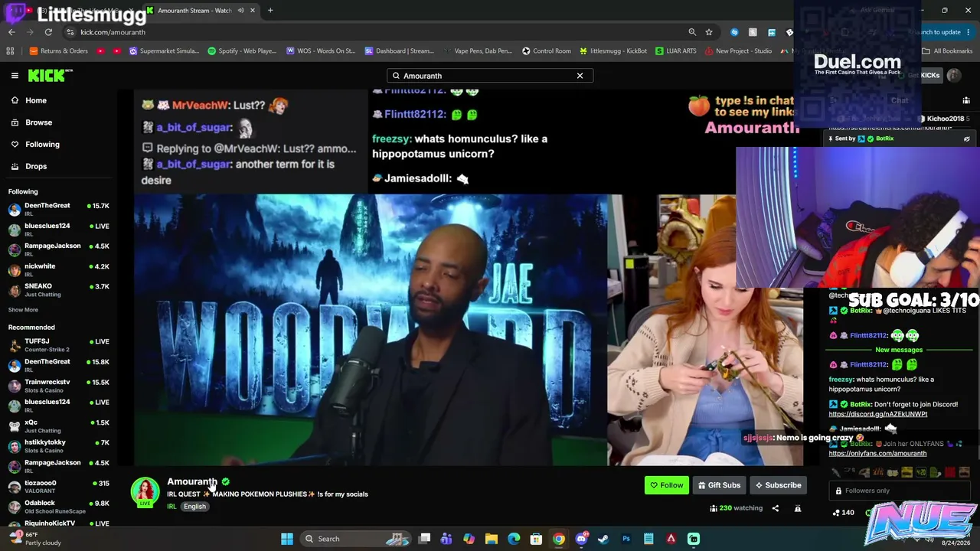This screenshot has height=551, width=980.
Task: Open Steam from taskbar
Action: [x=603, y=539]
